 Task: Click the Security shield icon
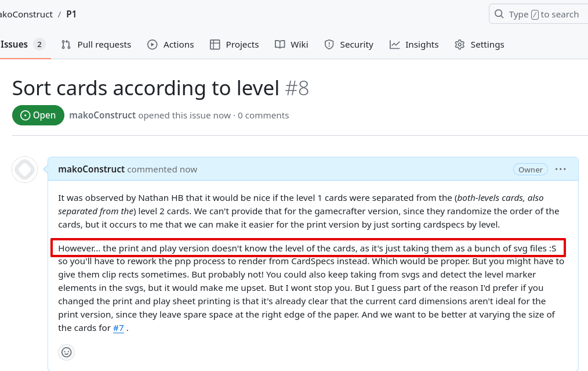[x=329, y=45]
